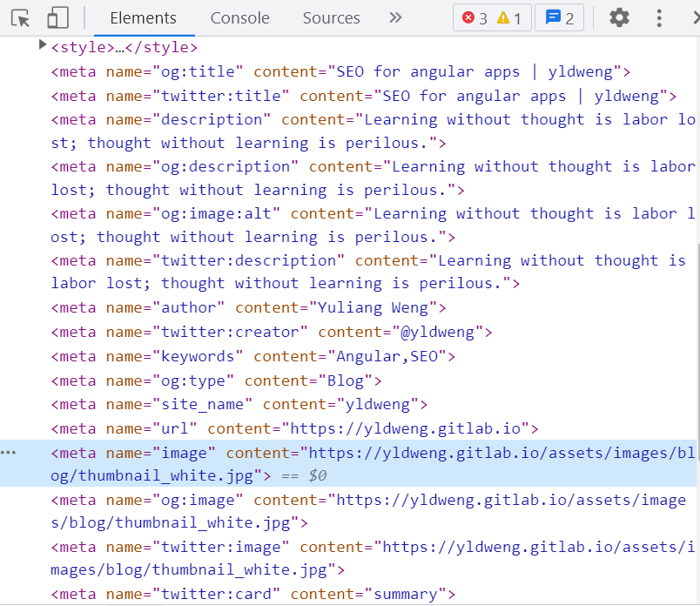Open the ellipsis actions for selected node

click(x=9, y=453)
